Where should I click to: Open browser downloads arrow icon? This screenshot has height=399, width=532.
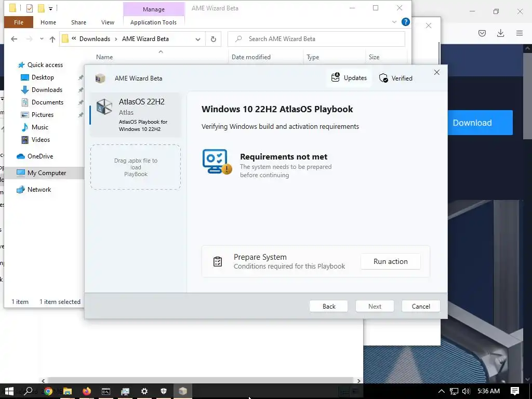click(500, 33)
